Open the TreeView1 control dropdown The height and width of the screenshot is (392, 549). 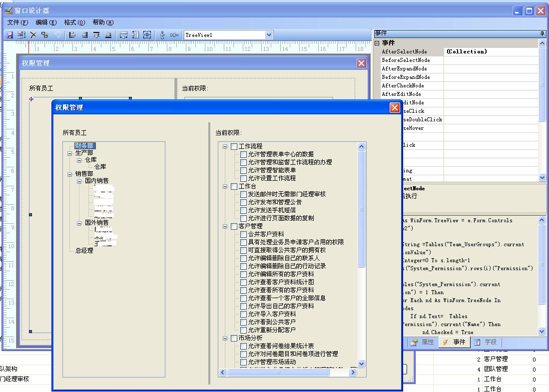coord(269,35)
